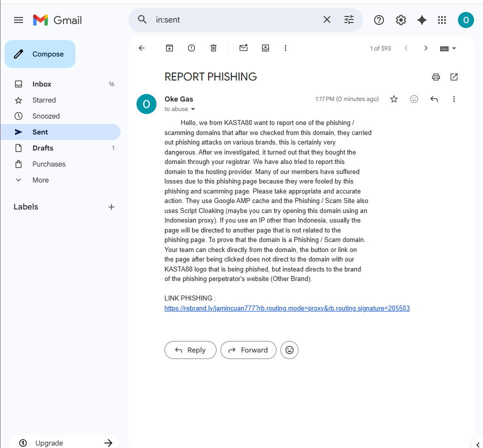Go to the older message arrow
483x448 pixels.
[x=425, y=48]
